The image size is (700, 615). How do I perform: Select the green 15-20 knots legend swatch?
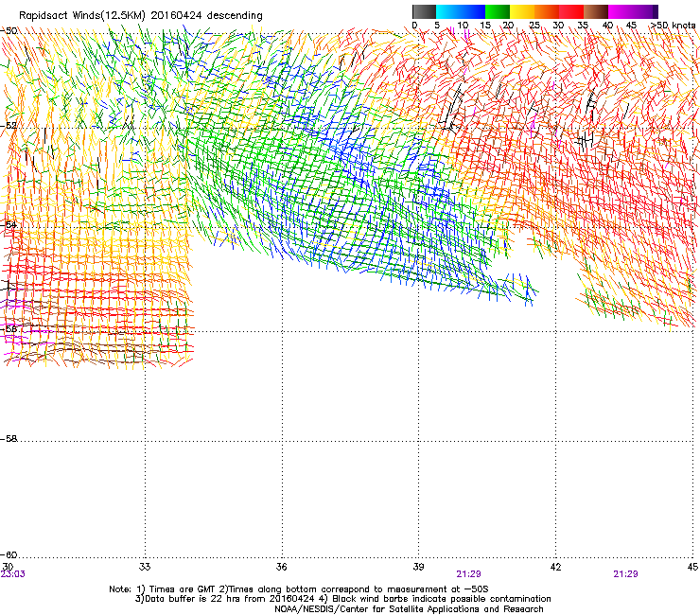[x=498, y=11]
